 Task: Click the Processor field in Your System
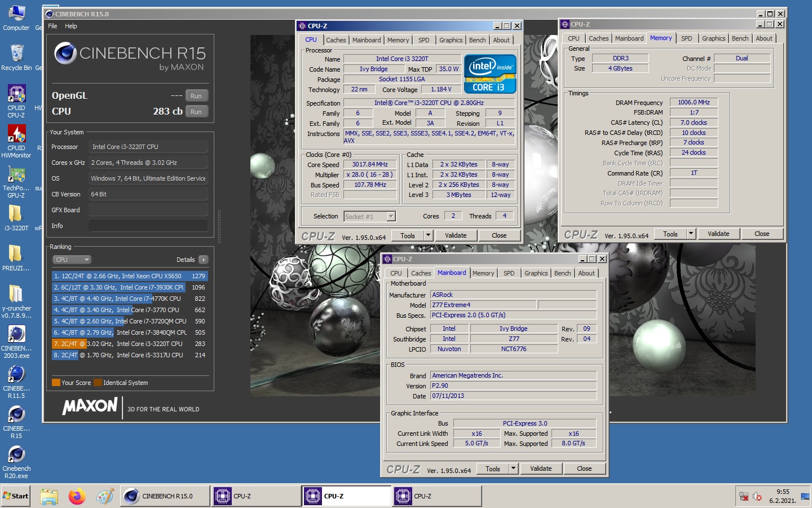click(148, 147)
